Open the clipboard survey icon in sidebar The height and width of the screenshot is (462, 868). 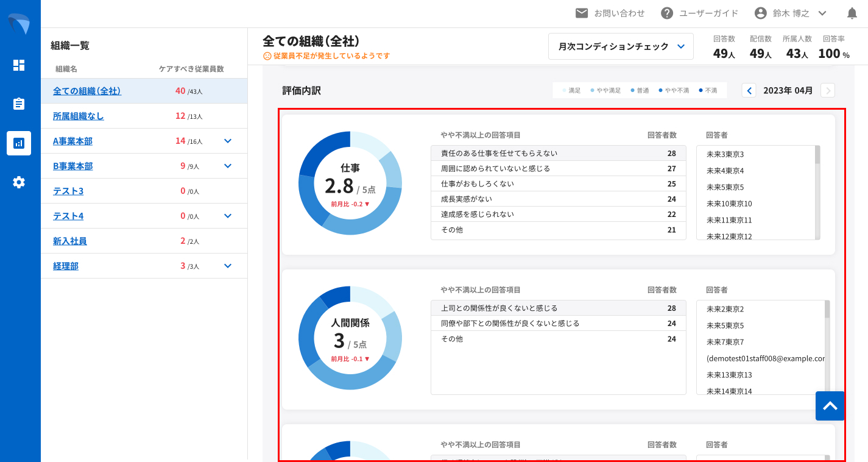[19, 104]
